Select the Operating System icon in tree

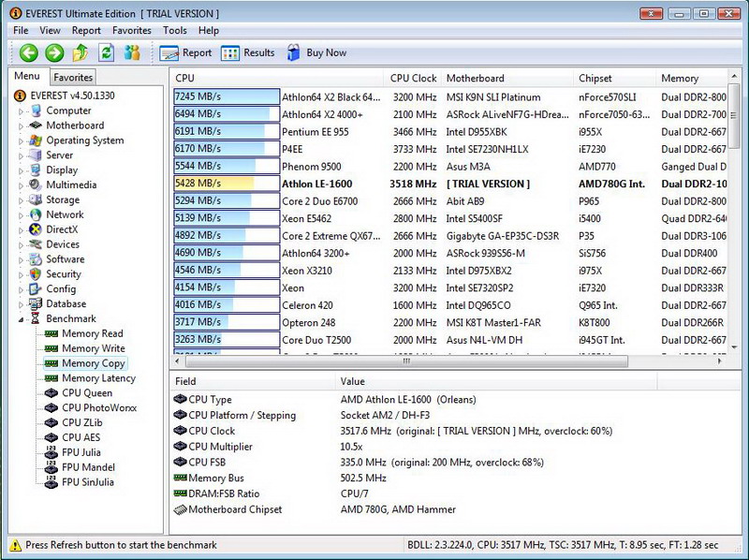click(x=36, y=140)
